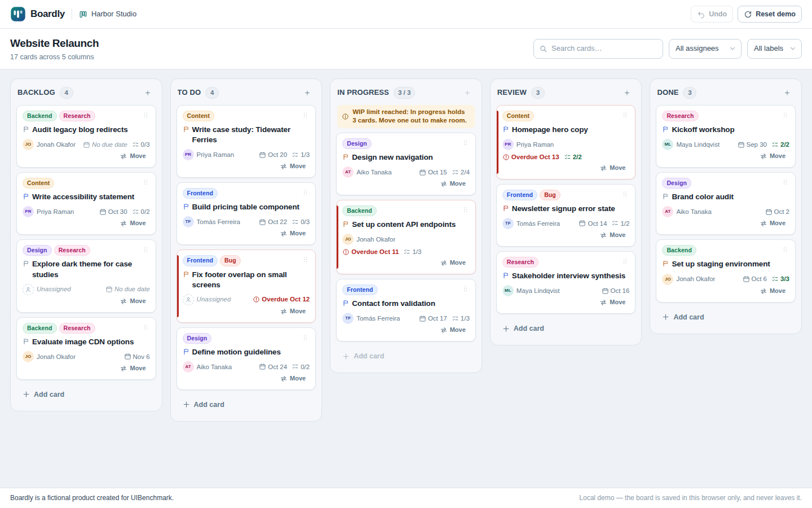Click Jonah Okafor's avatar on Evaluate image CDN options
Viewport: 812px width, 508px height.
pos(28,357)
